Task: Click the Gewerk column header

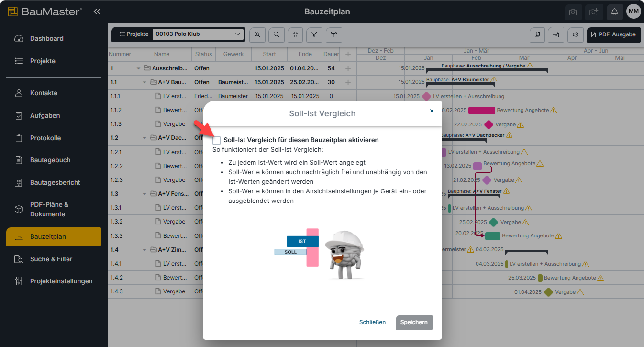Action: (233, 54)
